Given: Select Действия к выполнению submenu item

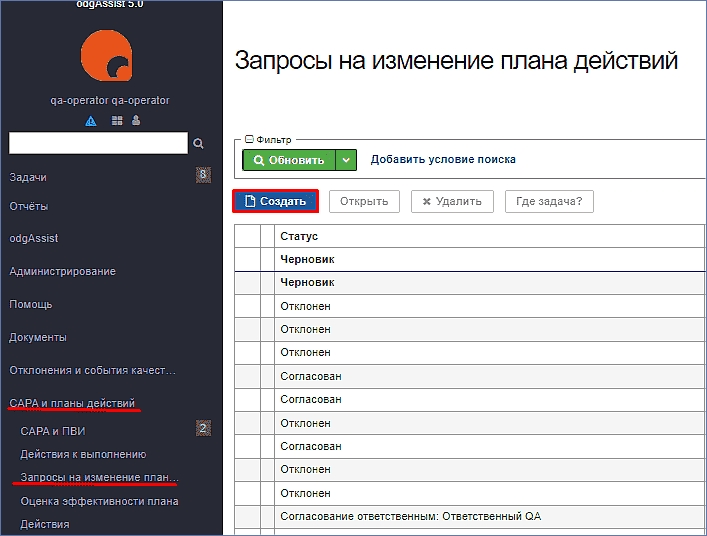Looking at the screenshot, I should pyautogui.click(x=83, y=454).
